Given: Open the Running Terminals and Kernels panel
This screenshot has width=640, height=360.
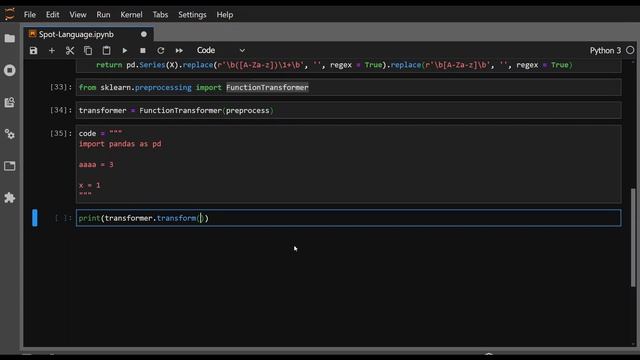Looking at the screenshot, I should 9,70.
